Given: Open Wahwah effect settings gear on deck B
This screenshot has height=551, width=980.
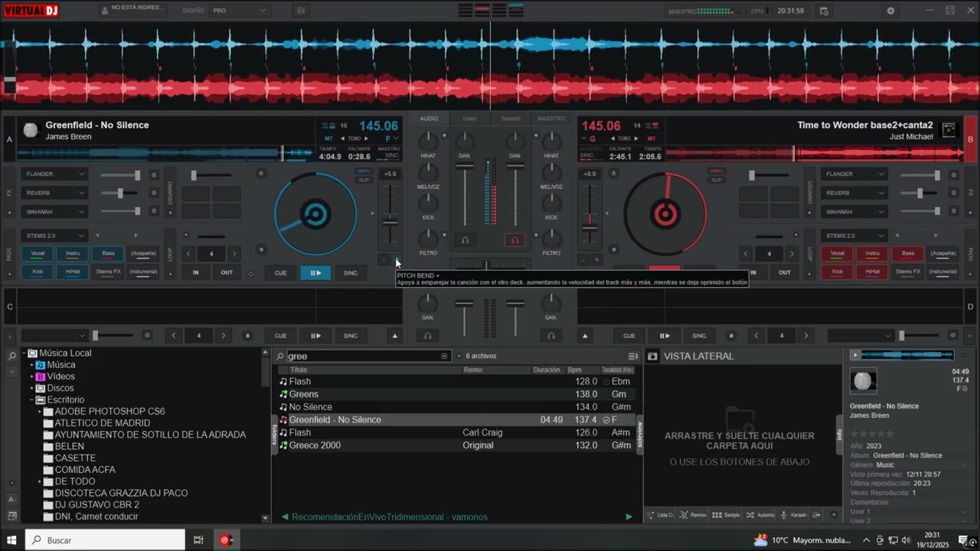Looking at the screenshot, I should tap(953, 212).
